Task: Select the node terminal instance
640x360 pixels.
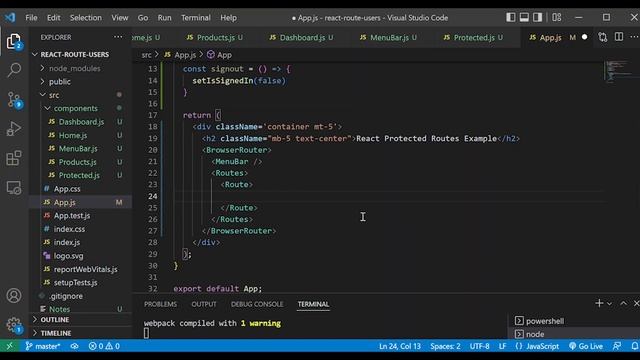Action: [573, 334]
